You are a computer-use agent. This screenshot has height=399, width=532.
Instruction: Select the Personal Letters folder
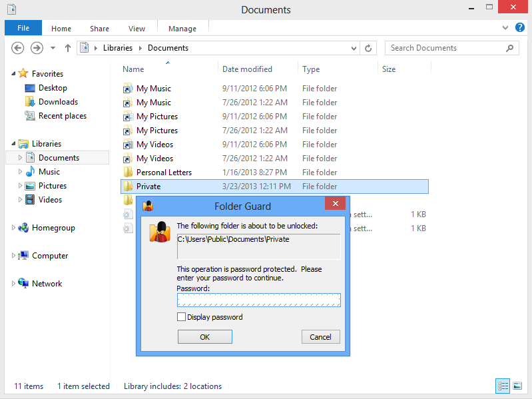click(274, 173)
